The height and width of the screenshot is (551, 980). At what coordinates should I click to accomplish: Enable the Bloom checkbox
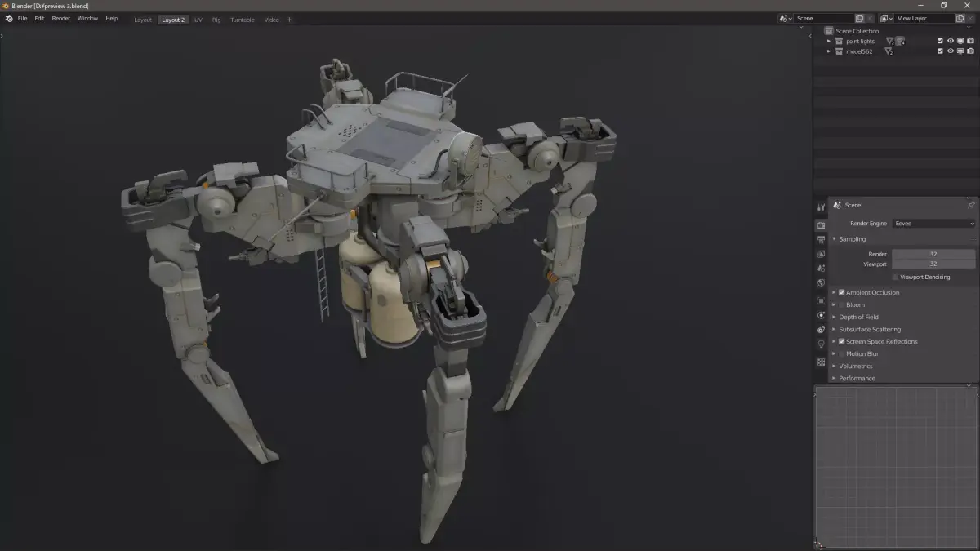click(842, 304)
